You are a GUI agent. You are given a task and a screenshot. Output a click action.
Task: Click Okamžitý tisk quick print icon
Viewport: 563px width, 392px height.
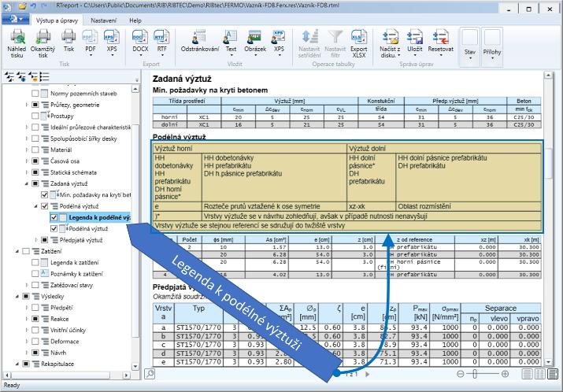point(43,37)
